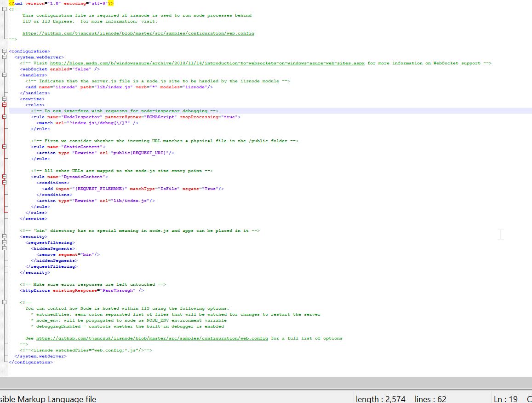Click the remove segment="bin" line
The image size is (532, 403).
click(68, 254)
